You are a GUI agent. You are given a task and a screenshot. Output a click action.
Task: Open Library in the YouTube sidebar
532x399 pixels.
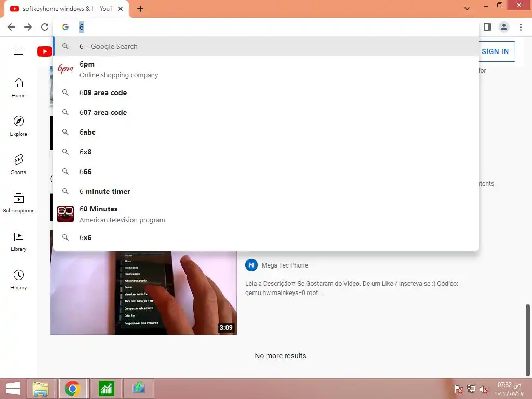point(19,241)
